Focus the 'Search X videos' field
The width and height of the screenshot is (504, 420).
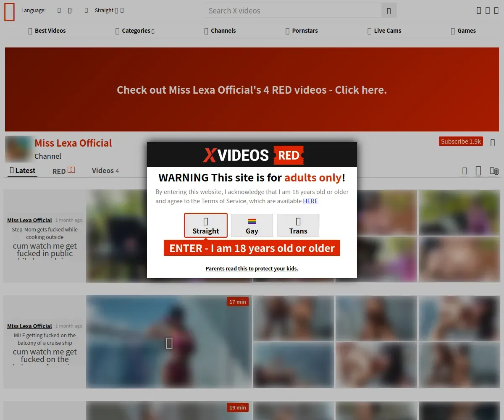pos(293,11)
